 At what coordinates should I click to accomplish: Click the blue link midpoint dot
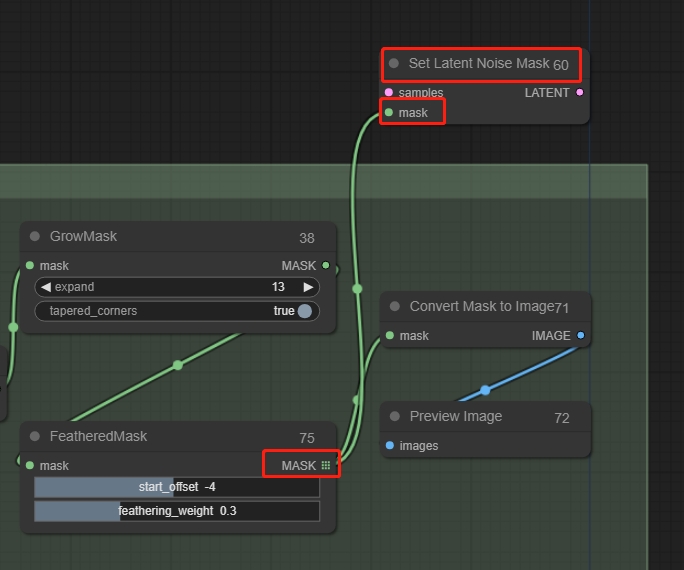485,390
